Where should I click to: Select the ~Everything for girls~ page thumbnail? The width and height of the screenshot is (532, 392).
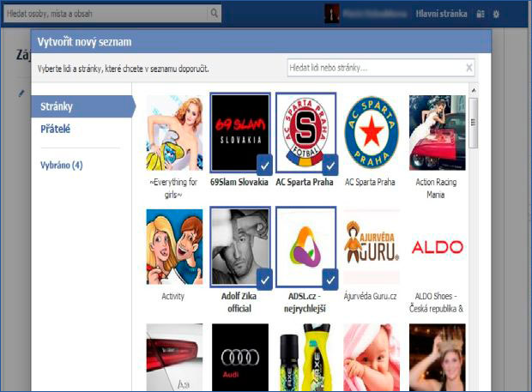[x=174, y=133]
